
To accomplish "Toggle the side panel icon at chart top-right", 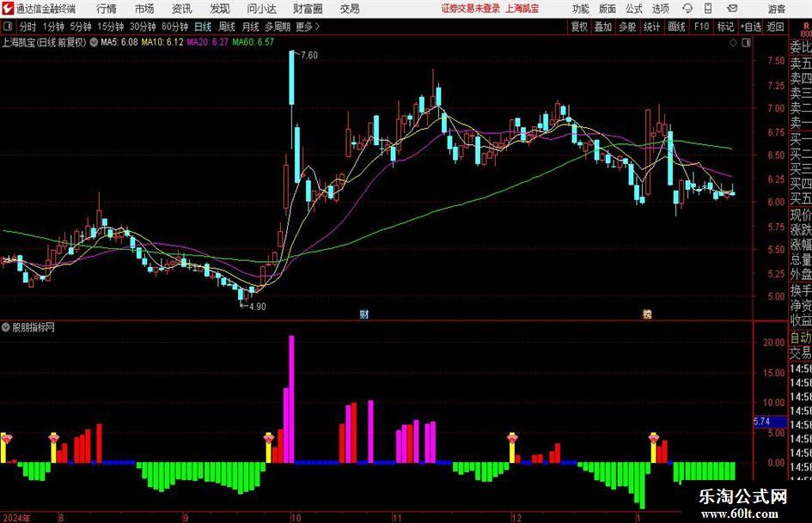I will [746, 43].
